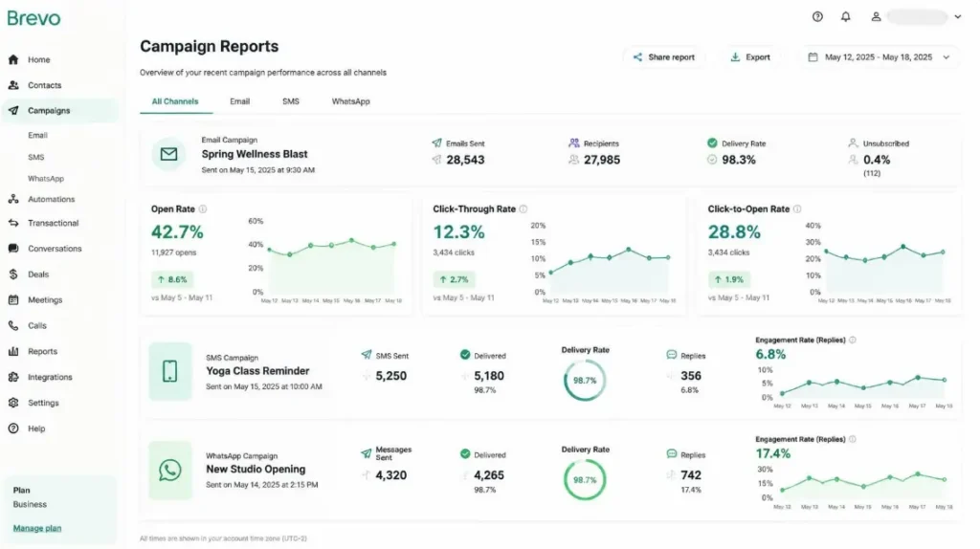Viewport: 980px width, 549px height.
Task: Click the WhatsApp Replies speech bubble icon
Action: [671, 454]
